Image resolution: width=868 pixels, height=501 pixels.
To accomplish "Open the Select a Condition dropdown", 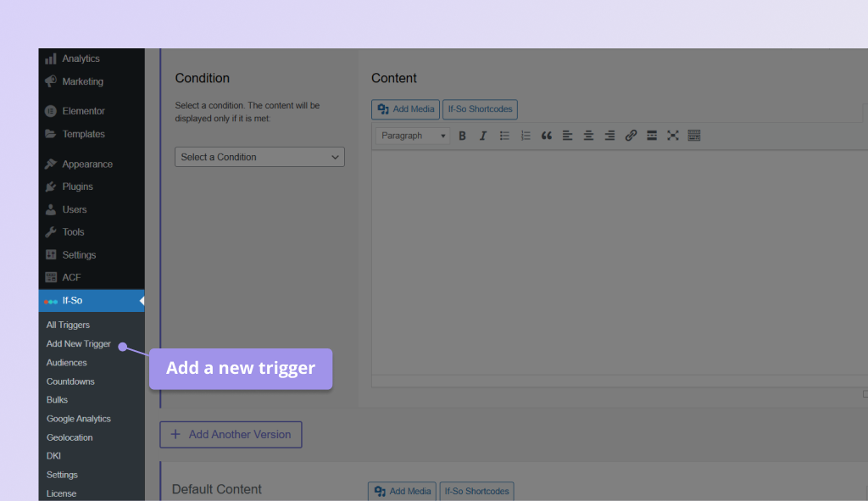I will (259, 157).
